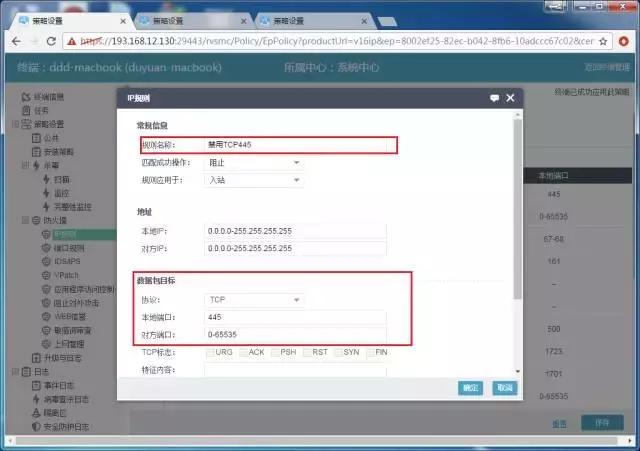Click the chat bubble icon in IP规则 dialog header
The image size is (640, 451).
tap(494, 98)
